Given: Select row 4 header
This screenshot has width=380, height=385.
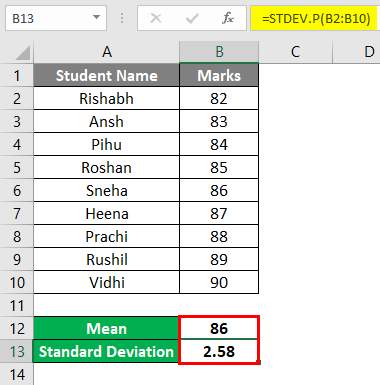Looking at the screenshot, I should pos(17,145).
